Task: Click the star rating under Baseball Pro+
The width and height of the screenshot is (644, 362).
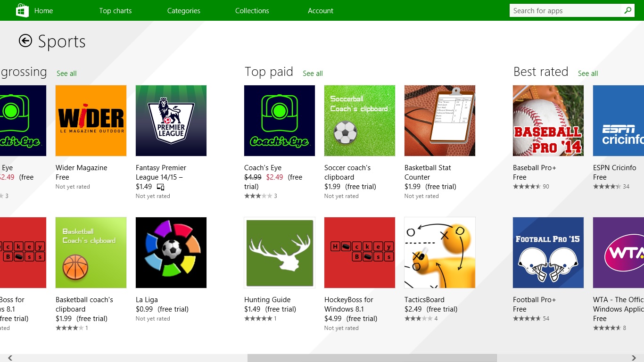Action: (x=527, y=187)
